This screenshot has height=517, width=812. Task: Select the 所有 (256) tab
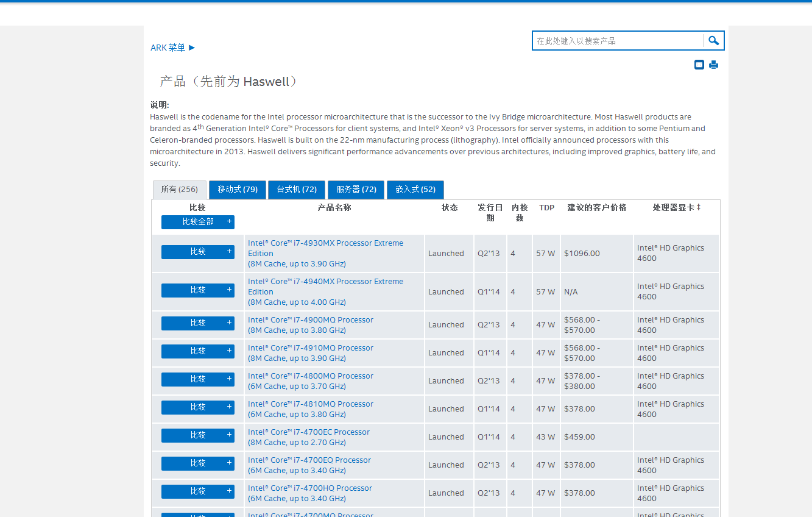179,190
